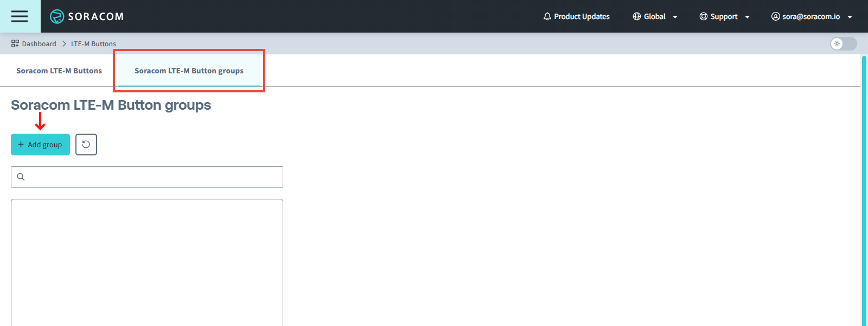Click the search magnifier icon

click(x=21, y=177)
